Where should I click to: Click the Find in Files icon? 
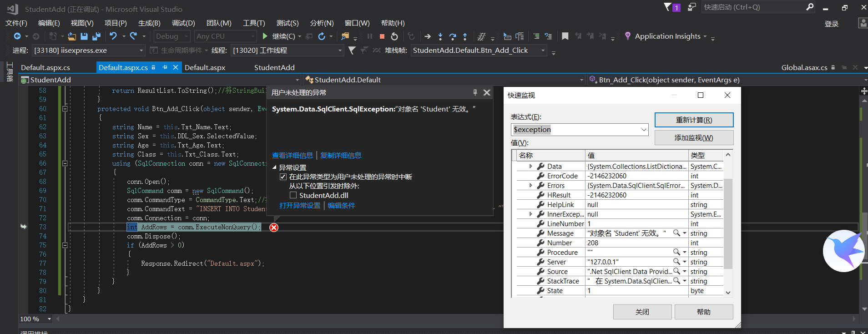click(x=345, y=36)
